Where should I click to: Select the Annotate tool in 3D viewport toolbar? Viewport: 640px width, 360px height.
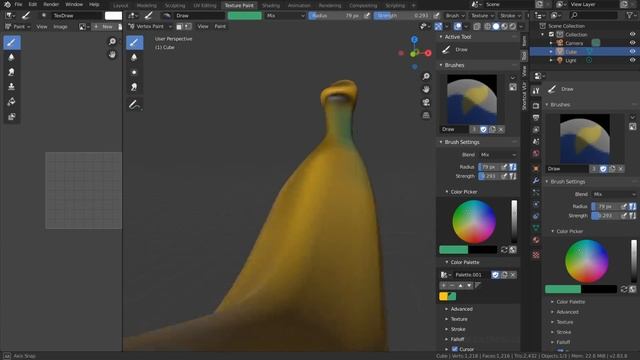pyautogui.click(x=134, y=105)
